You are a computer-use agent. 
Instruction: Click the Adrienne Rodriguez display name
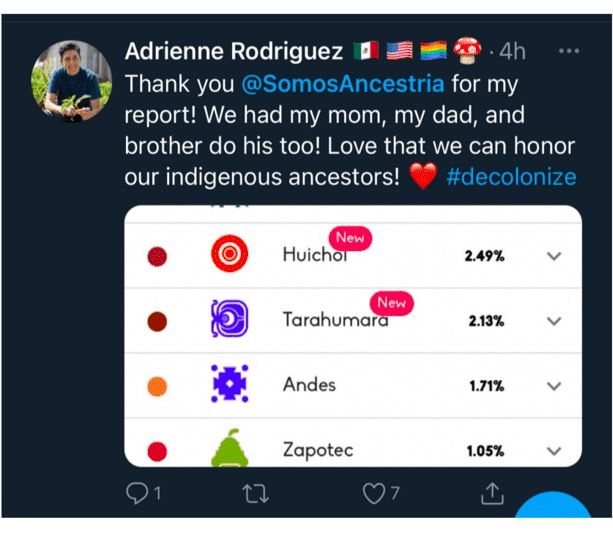234,51
